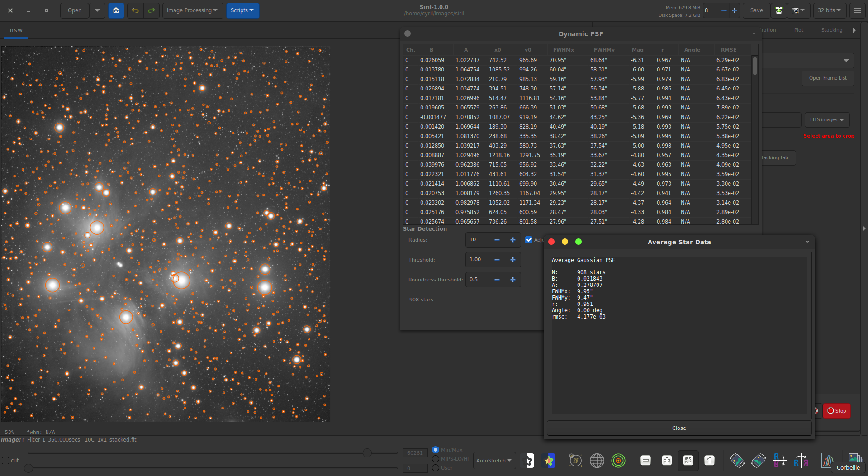Click the redo arrow icon

pos(152,10)
